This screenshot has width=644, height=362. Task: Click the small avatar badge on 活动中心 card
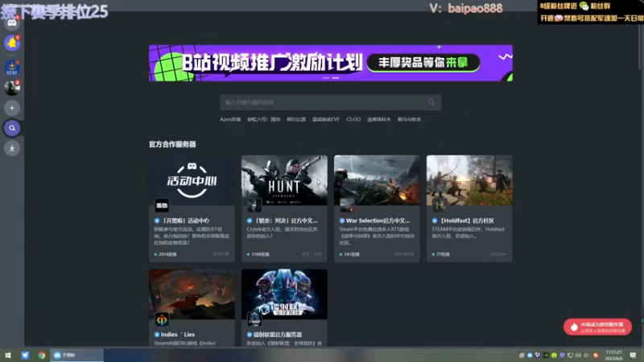click(162, 205)
